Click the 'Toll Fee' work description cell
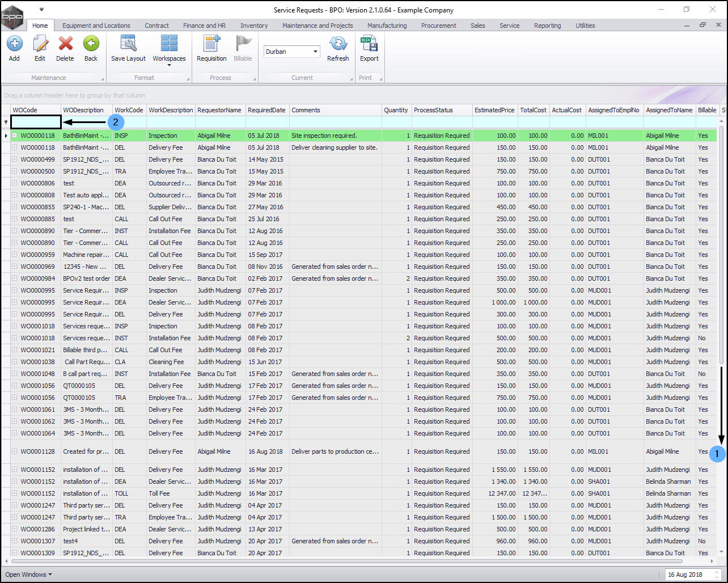Image resolution: width=728 pixels, height=583 pixels. click(x=171, y=493)
